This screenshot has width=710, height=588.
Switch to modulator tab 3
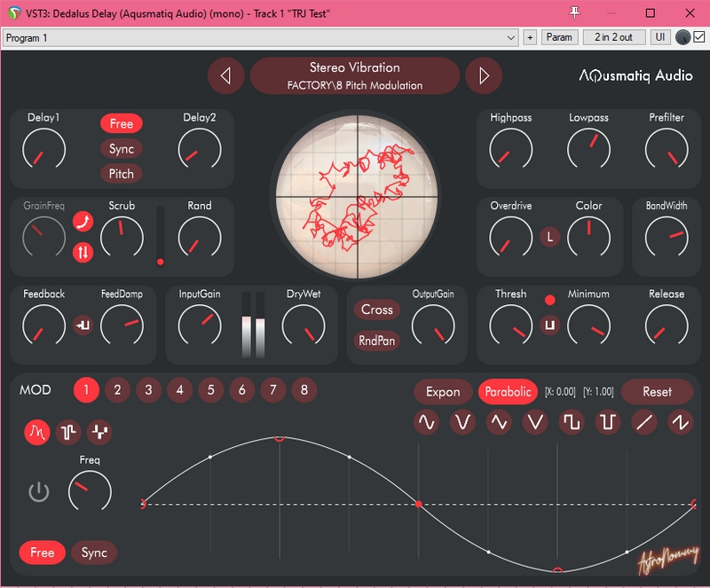(x=148, y=389)
